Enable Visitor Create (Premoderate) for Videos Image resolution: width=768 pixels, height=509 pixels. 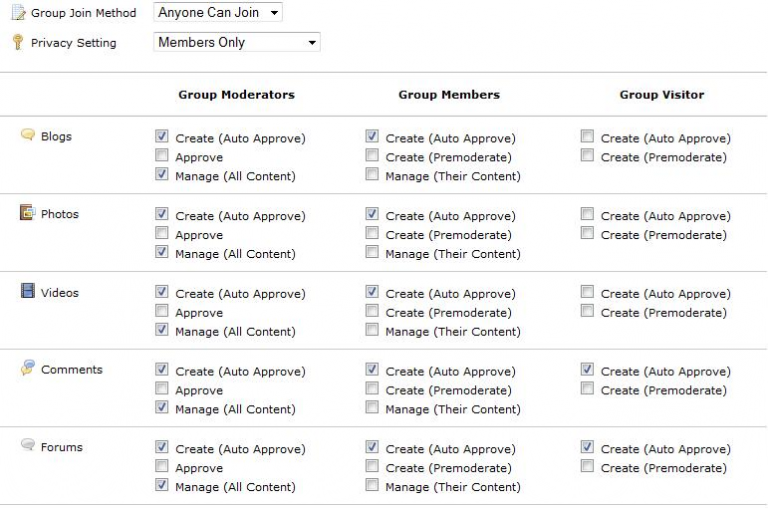[x=587, y=311]
